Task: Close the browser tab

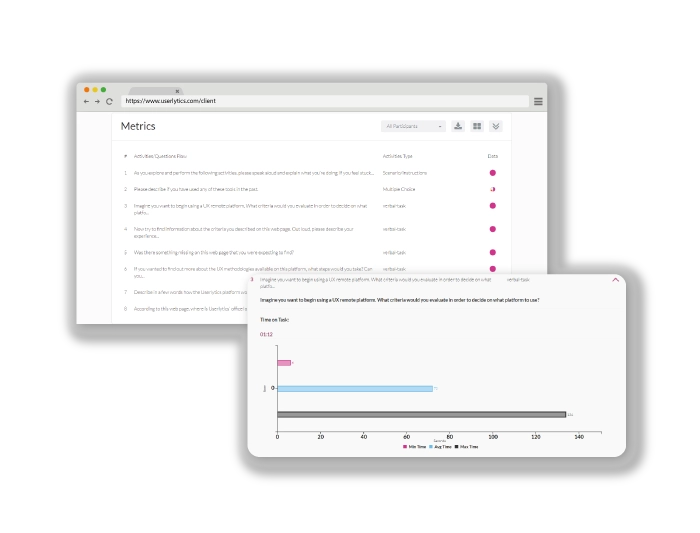Action: click(x=177, y=91)
